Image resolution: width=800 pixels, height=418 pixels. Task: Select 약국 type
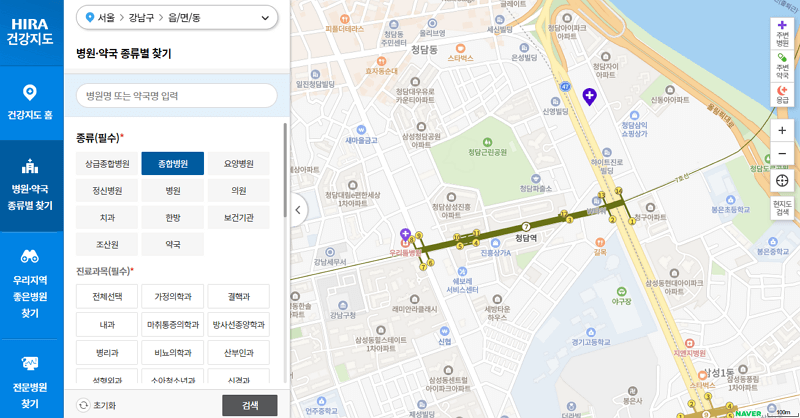click(x=172, y=244)
